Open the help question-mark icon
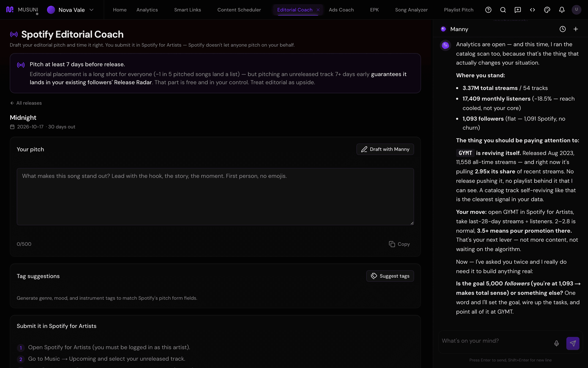The image size is (588, 368). (x=488, y=10)
